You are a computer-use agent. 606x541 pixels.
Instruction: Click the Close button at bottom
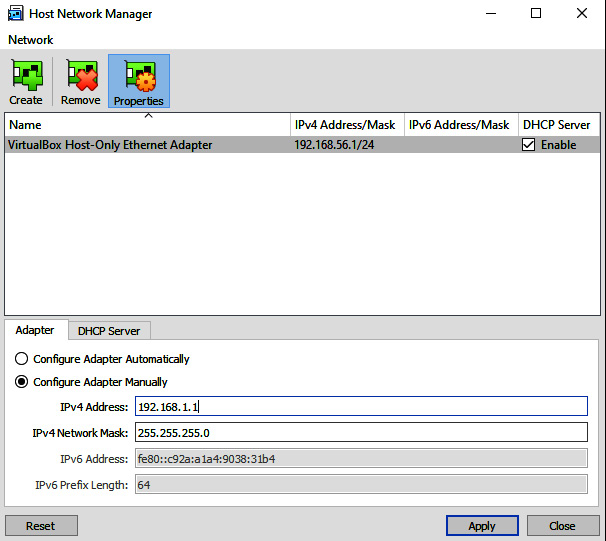click(563, 526)
